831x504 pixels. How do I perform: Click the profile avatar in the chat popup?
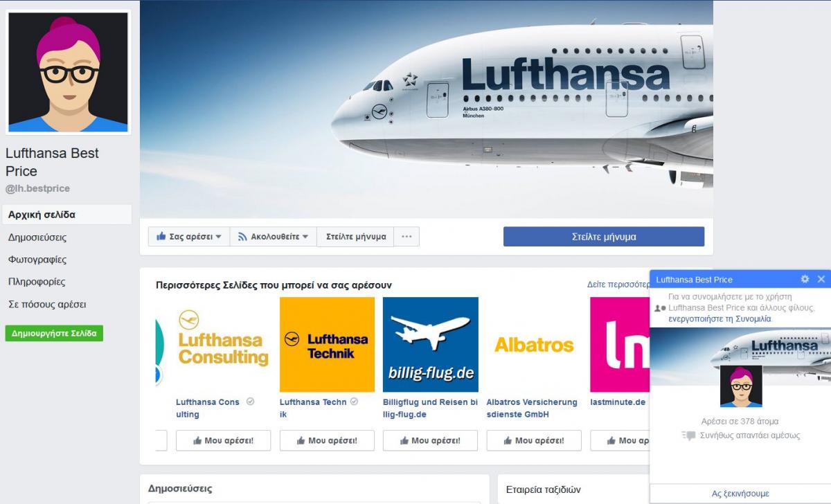click(741, 386)
